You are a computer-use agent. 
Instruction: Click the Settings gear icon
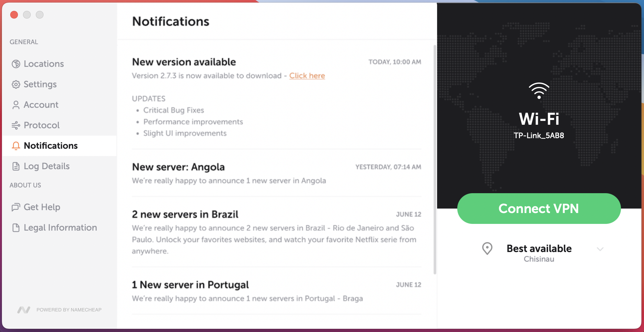tap(16, 84)
